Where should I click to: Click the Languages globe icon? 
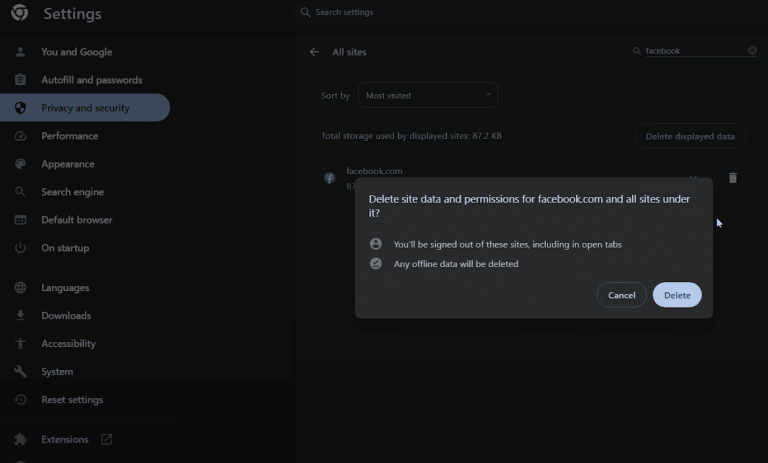coord(20,288)
